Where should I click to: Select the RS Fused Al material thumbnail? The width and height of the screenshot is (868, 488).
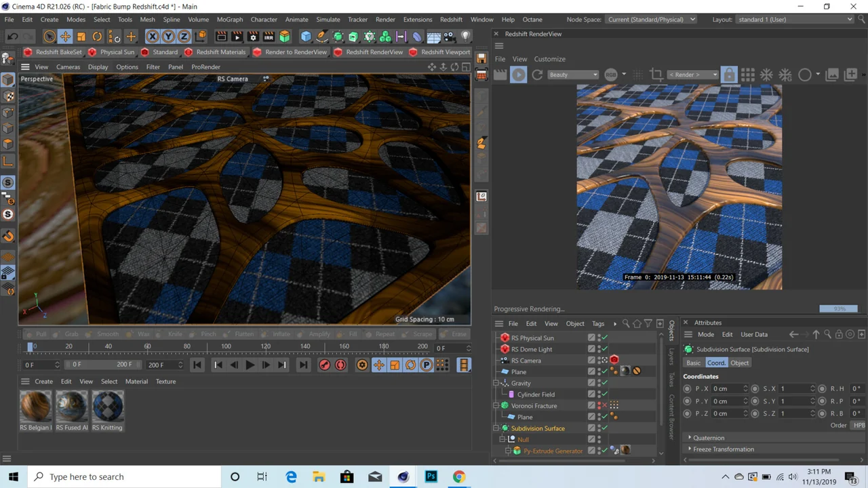[71, 407]
